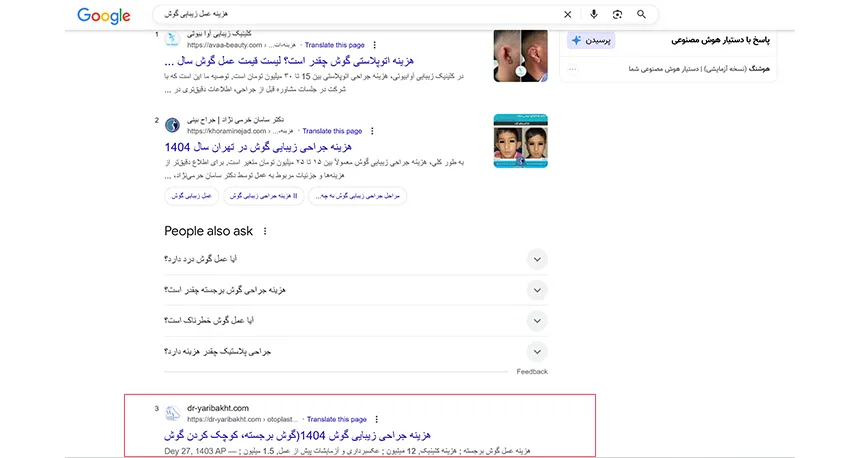Clear the search box with the X icon
The image size is (860, 458).
point(568,15)
